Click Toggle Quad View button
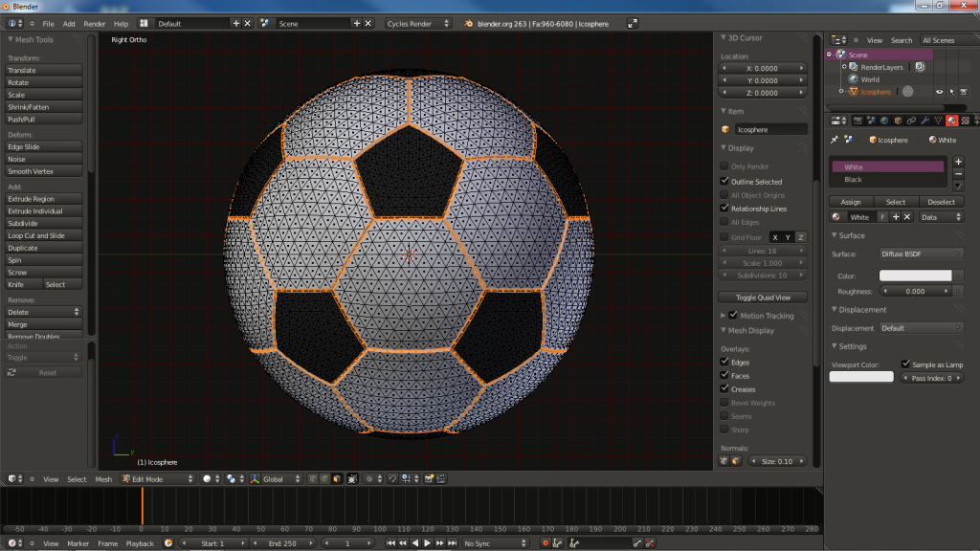This screenshot has height=551, width=980. (763, 298)
